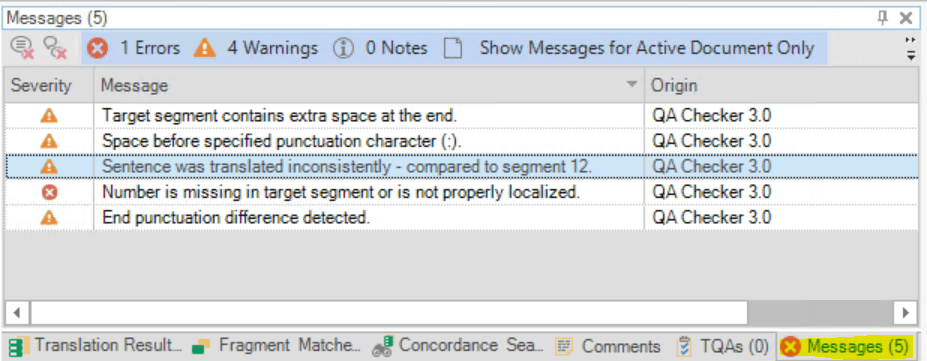Switch to the Translation Results tab
The width and height of the screenshot is (927, 361).
click(96, 346)
